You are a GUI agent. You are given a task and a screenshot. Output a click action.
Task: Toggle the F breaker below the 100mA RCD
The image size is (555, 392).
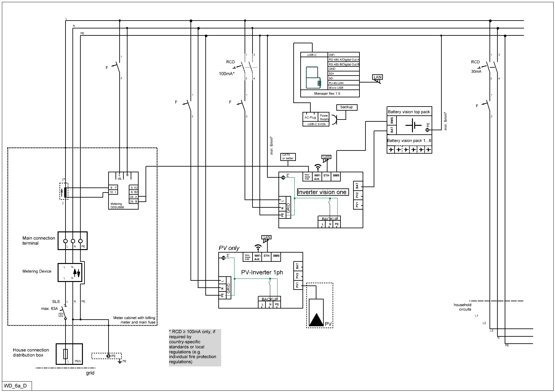243,106
